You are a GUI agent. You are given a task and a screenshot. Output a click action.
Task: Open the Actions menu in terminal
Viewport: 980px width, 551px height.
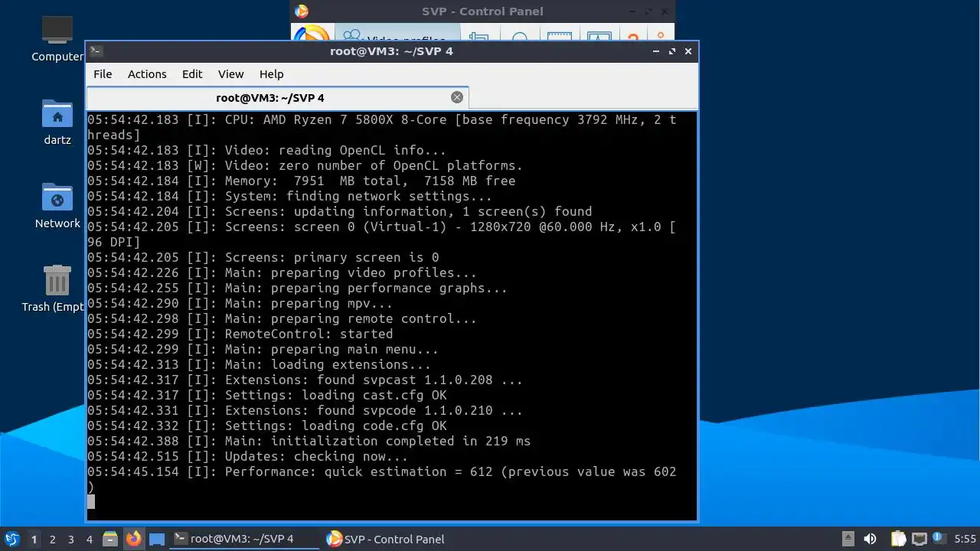(x=147, y=74)
